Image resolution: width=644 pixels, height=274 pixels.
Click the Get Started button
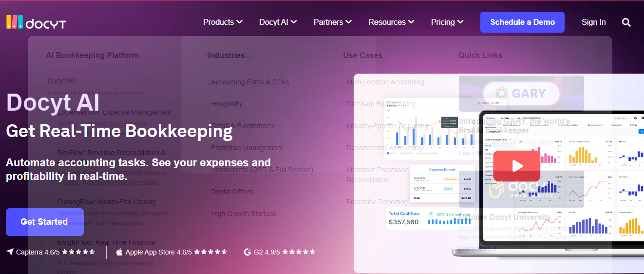coord(45,222)
